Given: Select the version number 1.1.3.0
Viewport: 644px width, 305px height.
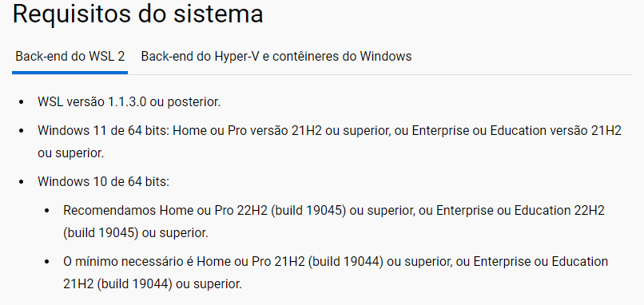Looking at the screenshot, I should click(127, 102).
